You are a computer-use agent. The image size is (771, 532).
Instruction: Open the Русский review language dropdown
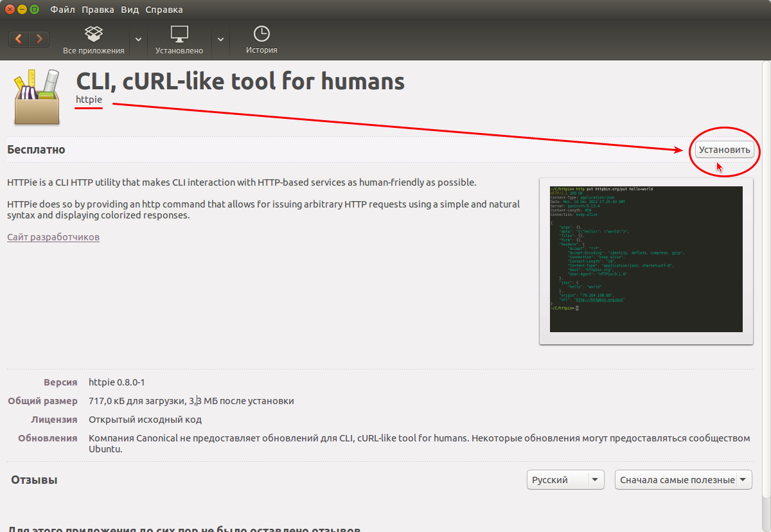click(565, 480)
